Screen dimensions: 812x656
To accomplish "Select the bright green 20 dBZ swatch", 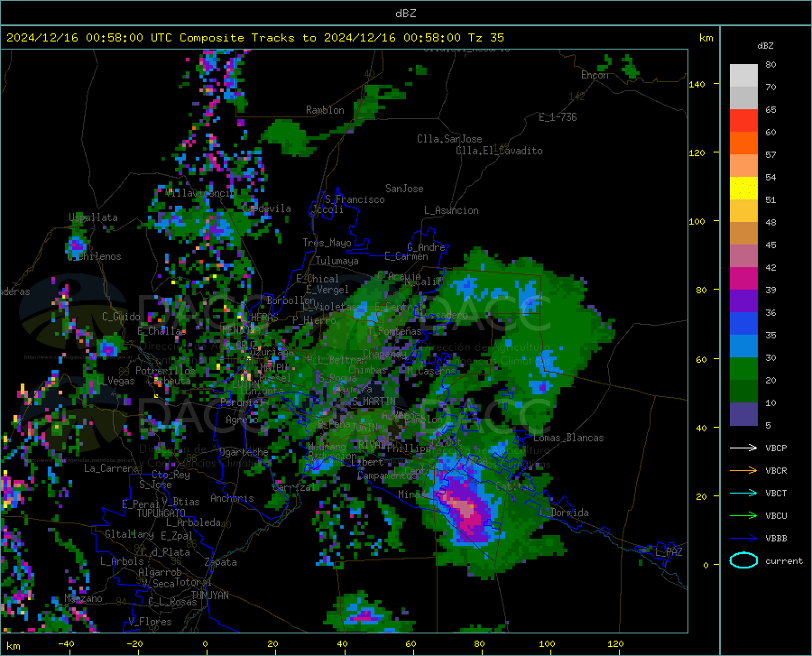I will (743, 369).
